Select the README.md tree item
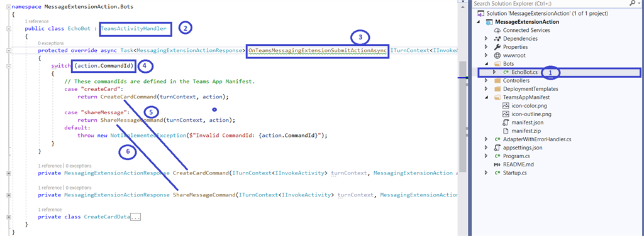 [518, 164]
